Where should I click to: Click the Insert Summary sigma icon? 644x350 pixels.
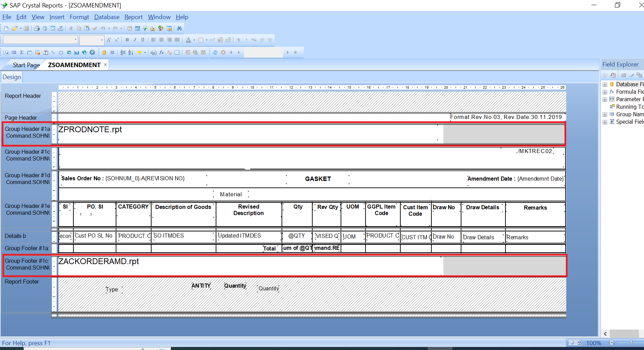[22, 52]
